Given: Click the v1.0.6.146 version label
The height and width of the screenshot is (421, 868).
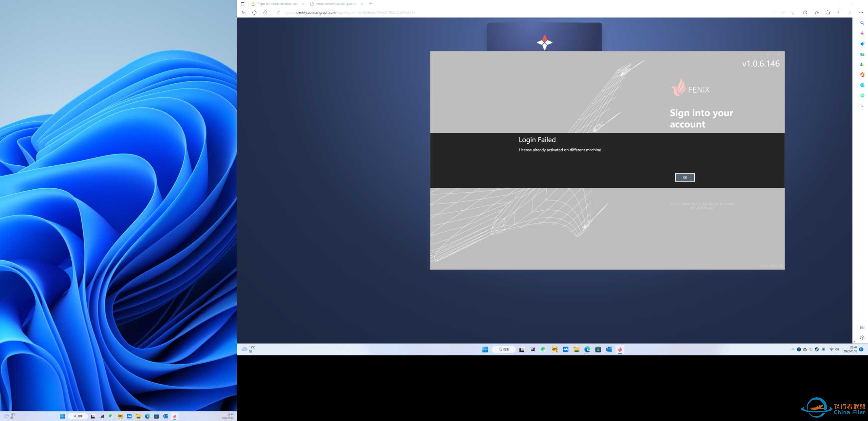Looking at the screenshot, I should coord(761,64).
